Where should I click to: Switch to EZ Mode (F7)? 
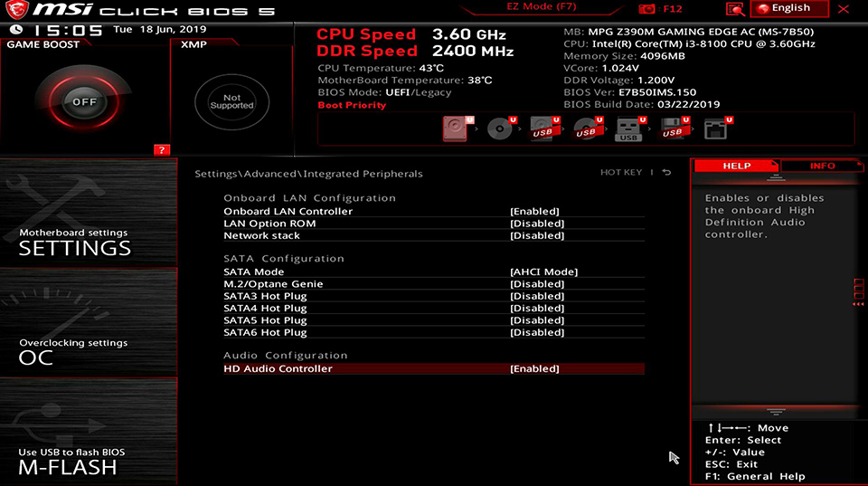tap(542, 6)
